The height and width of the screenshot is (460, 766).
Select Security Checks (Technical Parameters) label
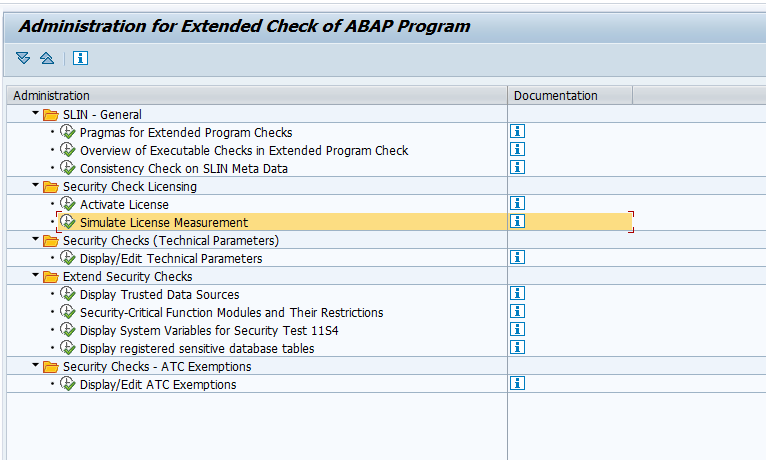(x=171, y=241)
